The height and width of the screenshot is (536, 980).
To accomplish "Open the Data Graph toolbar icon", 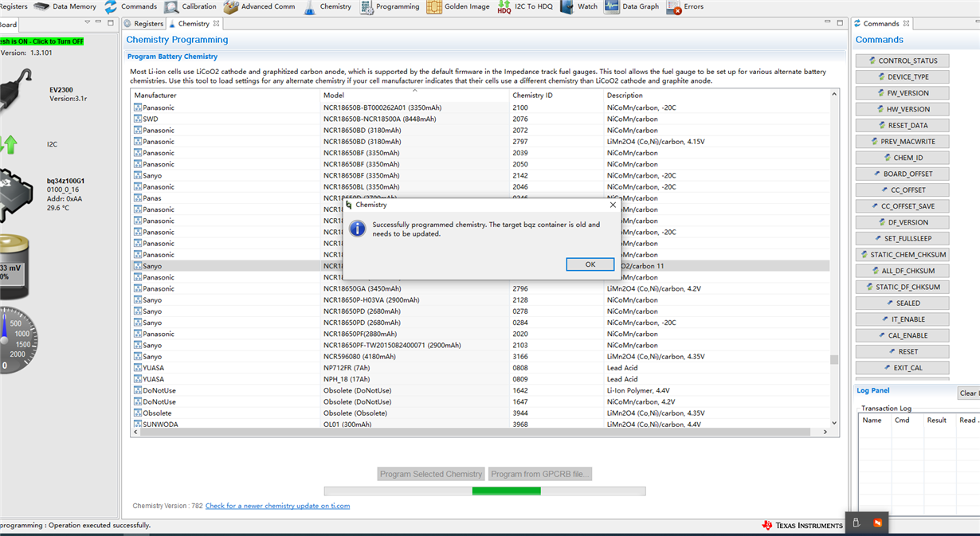I will (x=611, y=7).
